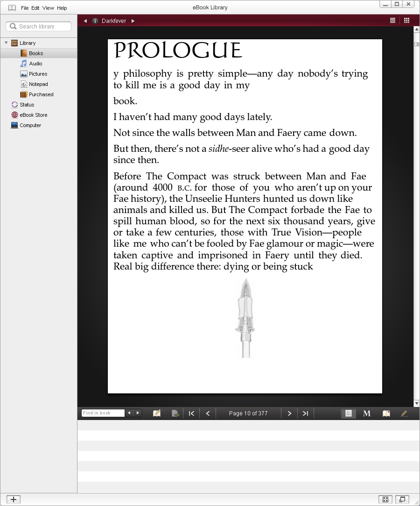Open the Status item

(27, 105)
